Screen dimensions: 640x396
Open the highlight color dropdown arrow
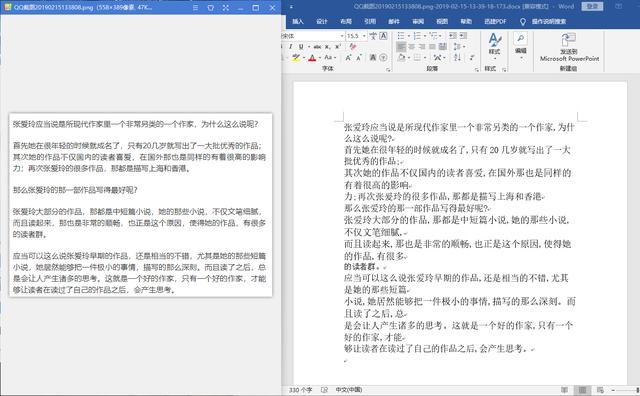click(x=304, y=58)
